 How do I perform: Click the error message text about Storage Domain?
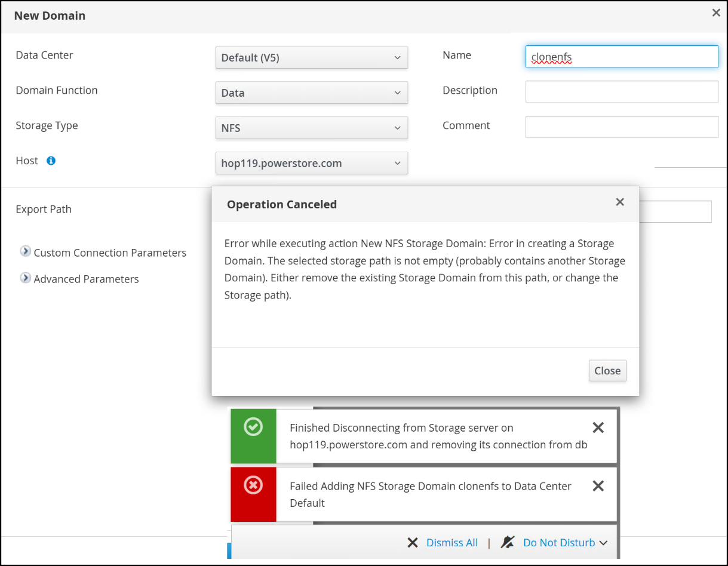[x=425, y=269]
